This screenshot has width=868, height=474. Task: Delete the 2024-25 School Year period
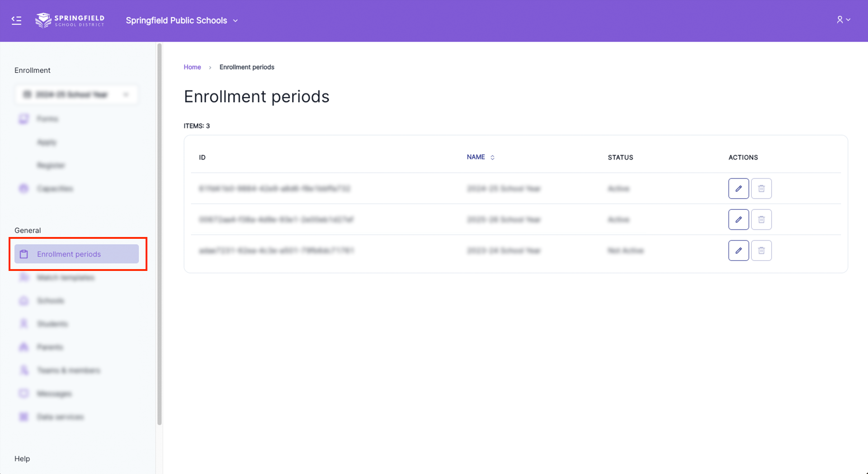tap(761, 189)
